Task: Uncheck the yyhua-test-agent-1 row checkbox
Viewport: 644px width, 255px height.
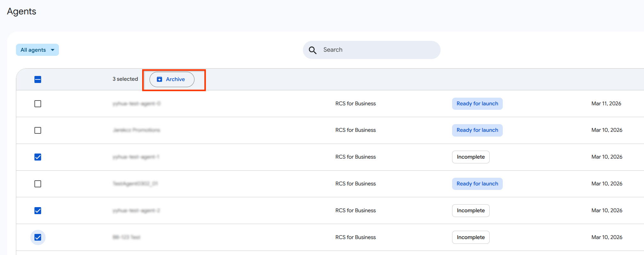Action: click(38, 157)
